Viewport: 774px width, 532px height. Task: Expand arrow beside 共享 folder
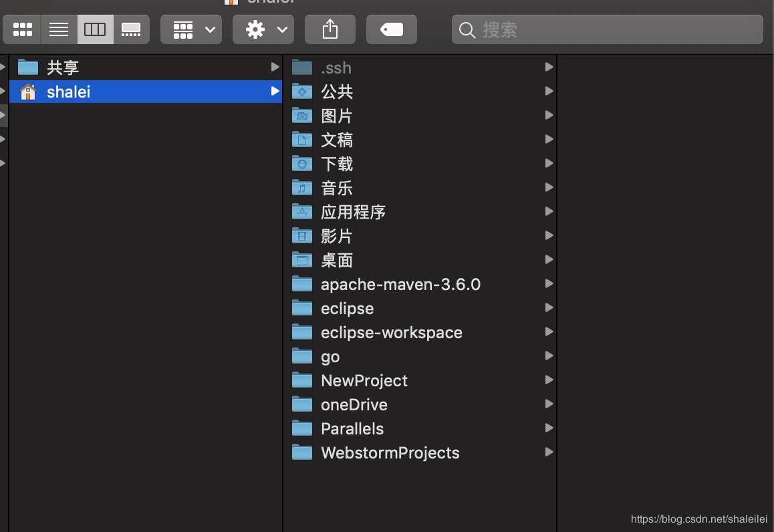click(x=275, y=67)
